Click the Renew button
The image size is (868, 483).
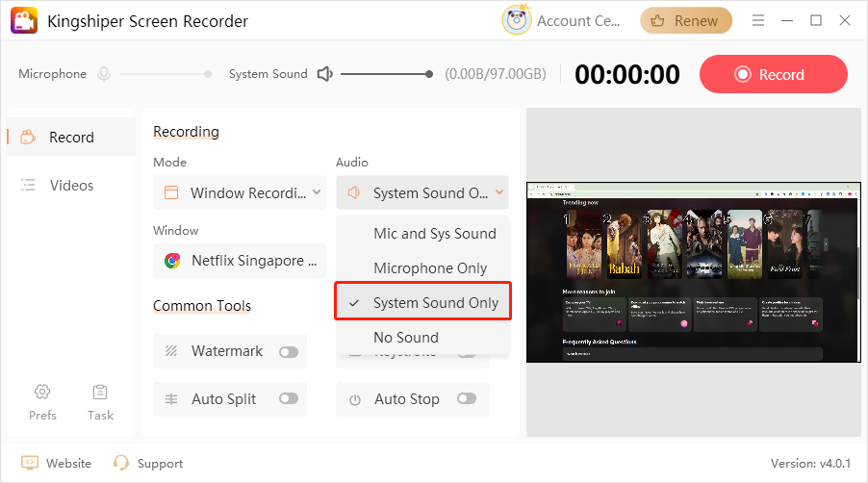tap(686, 20)
